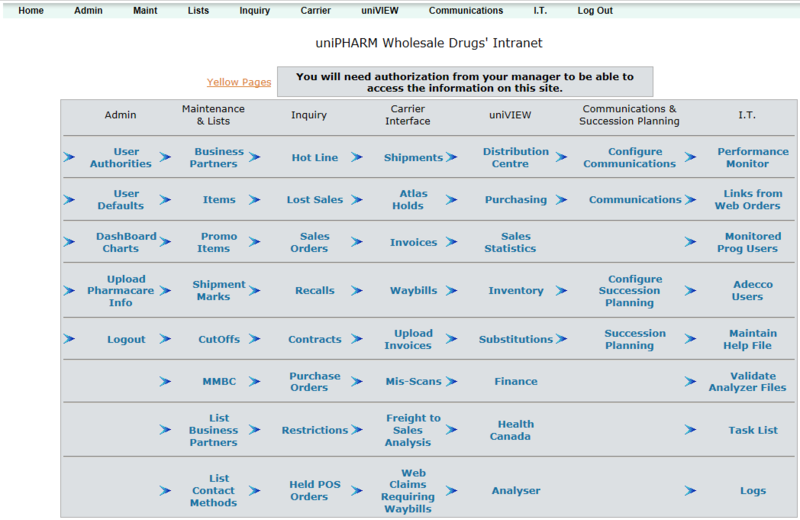Click the arrow icon before Distribution Centre

(451, 157)
